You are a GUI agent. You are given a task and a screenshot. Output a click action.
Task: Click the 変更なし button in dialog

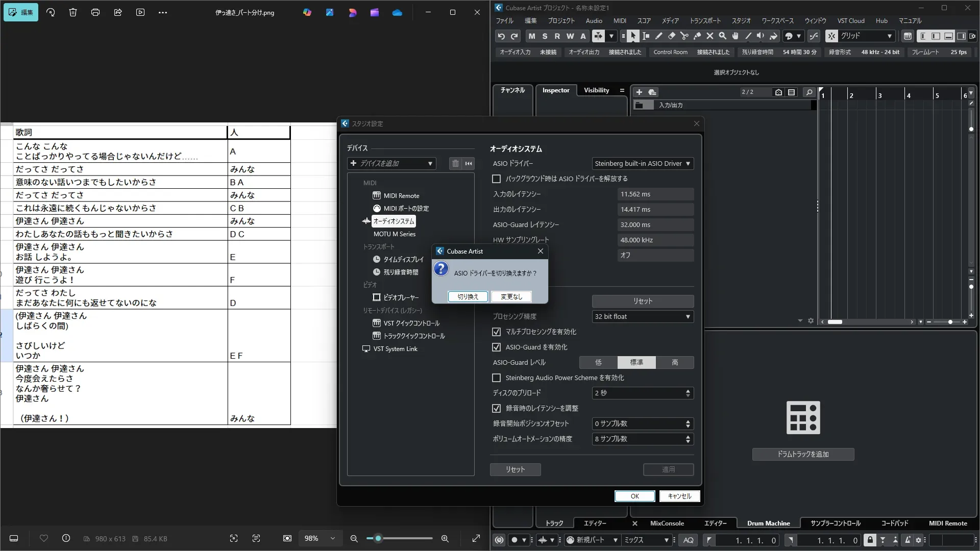[x=511, y=297]
